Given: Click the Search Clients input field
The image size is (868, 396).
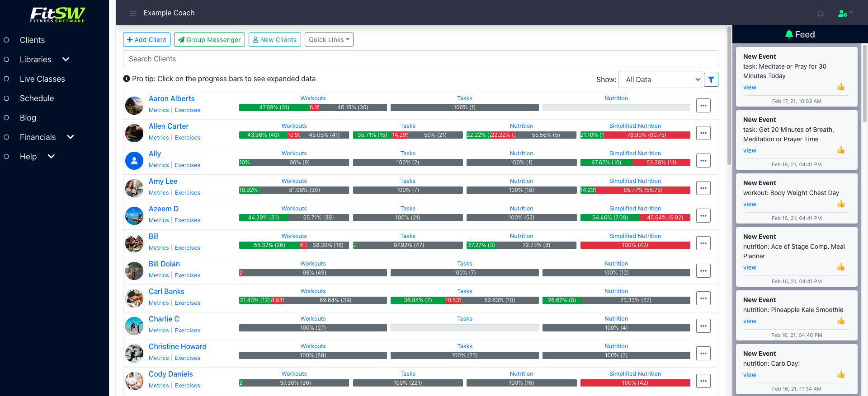Looking at the screenshot, I should click(x=420, y=59).
